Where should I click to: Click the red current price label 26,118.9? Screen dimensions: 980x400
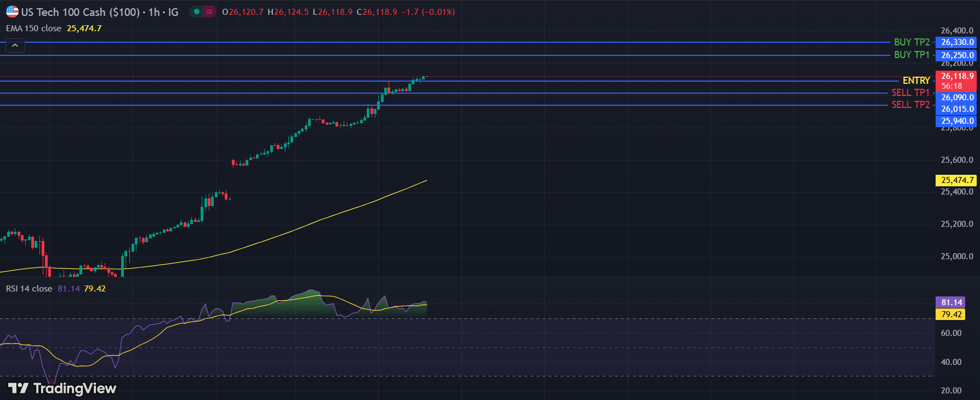coord(956,77)
